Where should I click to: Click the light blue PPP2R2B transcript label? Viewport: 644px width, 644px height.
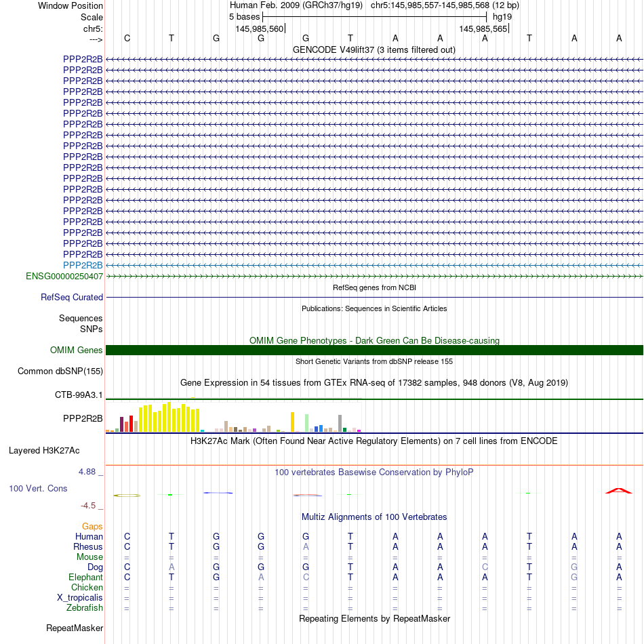83,265
